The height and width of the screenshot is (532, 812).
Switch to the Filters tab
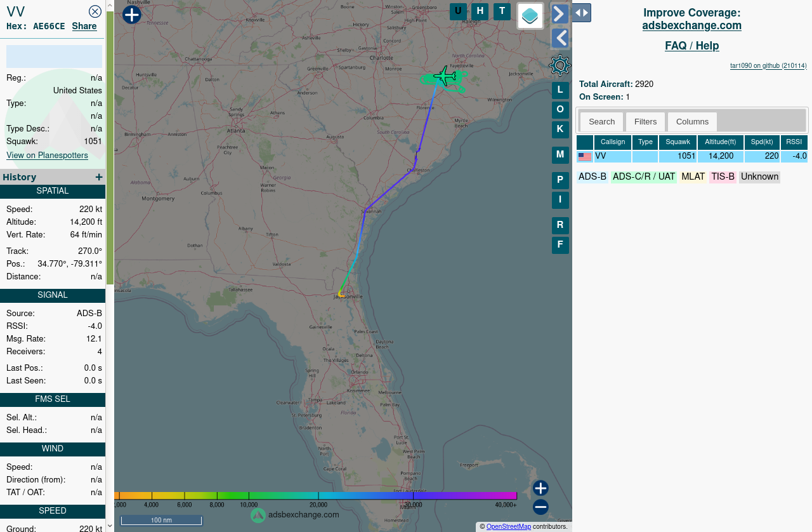click(x=645, y=122)
